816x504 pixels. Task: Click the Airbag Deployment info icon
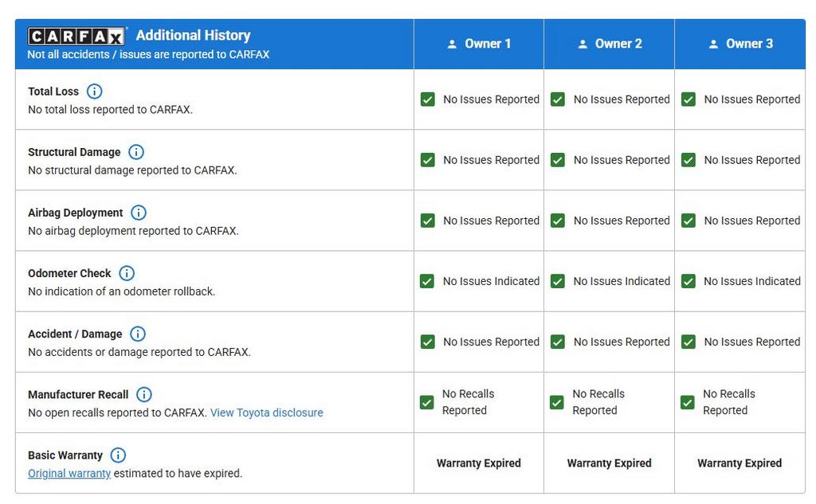[139, 213]
